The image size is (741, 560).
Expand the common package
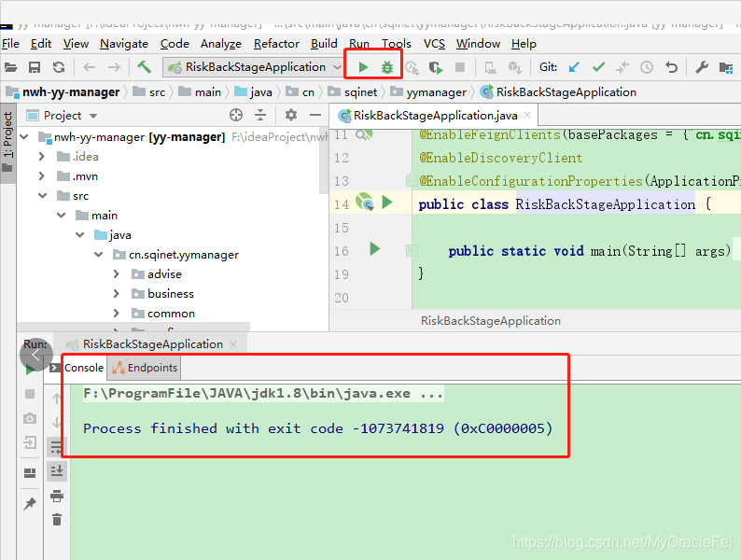click(x=117, y=314)
